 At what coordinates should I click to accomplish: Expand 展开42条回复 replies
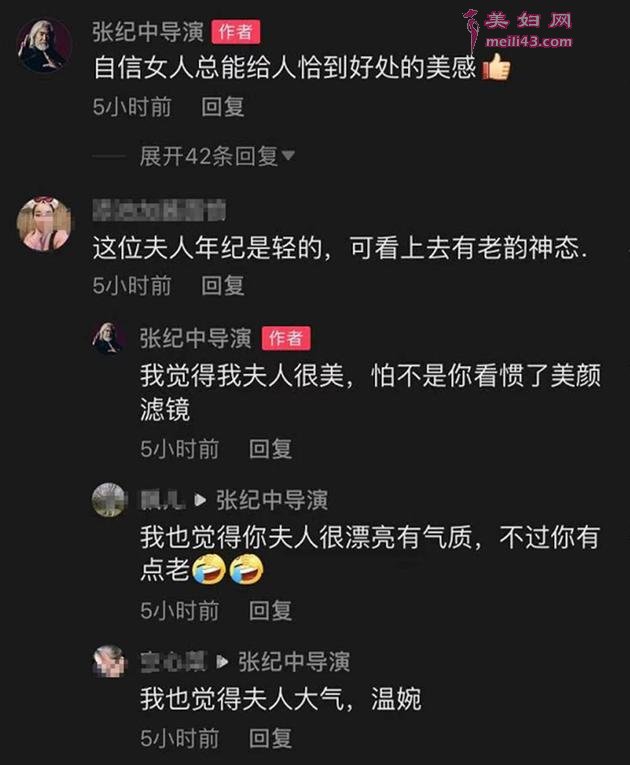pyautogui.click(x=208, y=156)
